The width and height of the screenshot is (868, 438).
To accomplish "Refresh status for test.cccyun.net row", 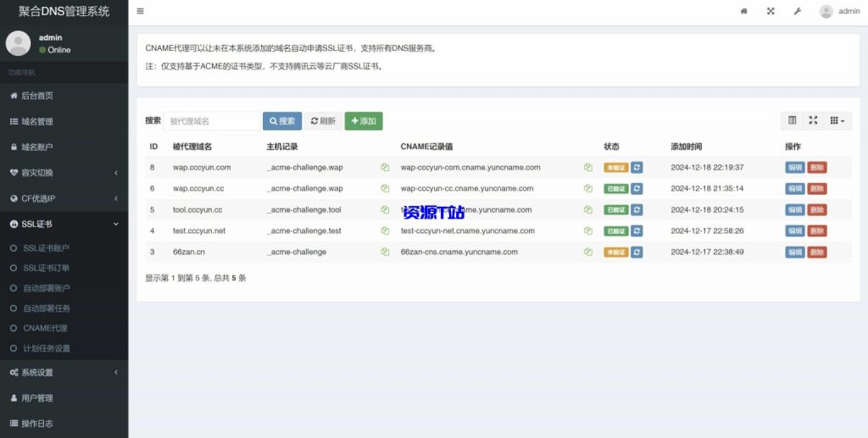I will (x=637, y=230).
